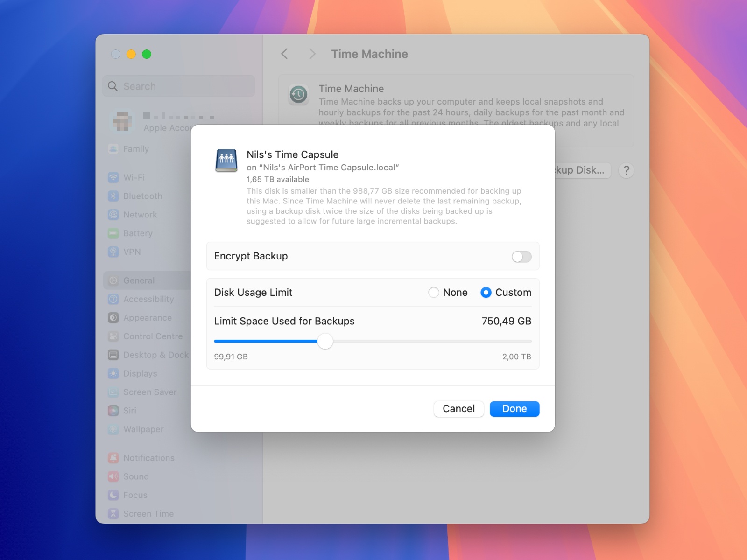Click the "Disk Usage Limit" label
This screenshot has width=747, height=560.
click(x=253, y=293)
